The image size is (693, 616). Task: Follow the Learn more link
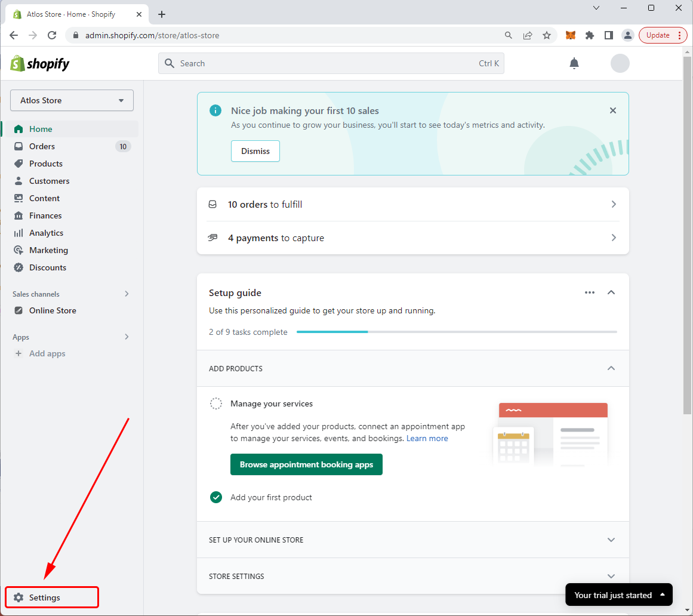[x=427, y=438]
